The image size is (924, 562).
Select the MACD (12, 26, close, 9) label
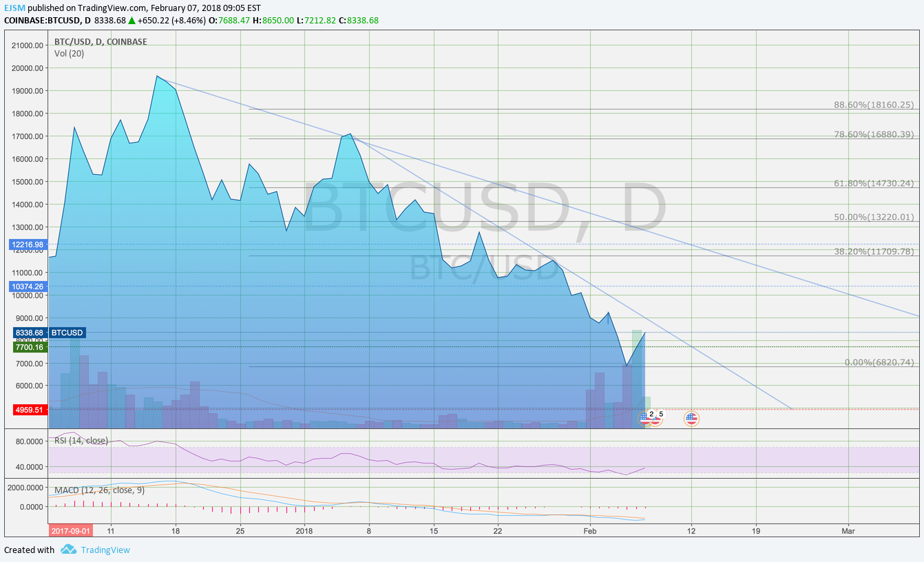(101, 490)
